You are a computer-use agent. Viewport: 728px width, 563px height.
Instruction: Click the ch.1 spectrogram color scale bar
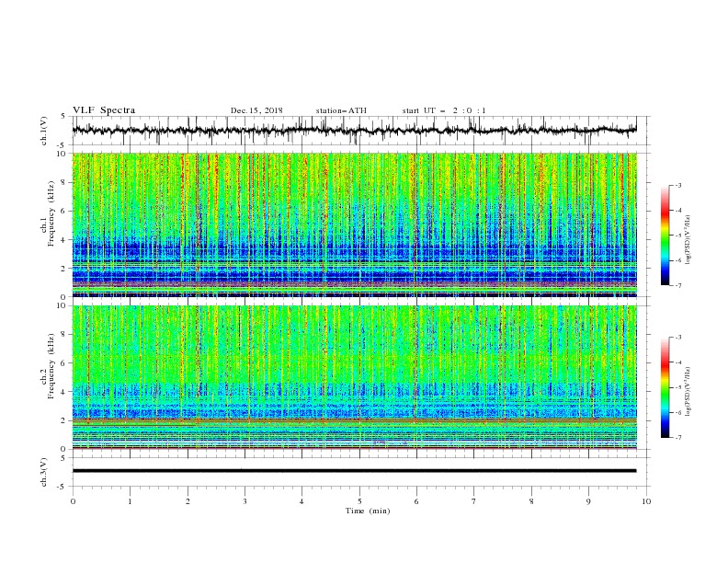[x=665, y=236]
